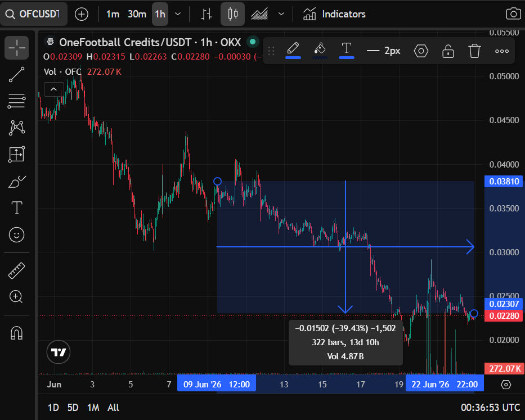Take a chart snapshot with camera icon
The width and height of the screenshot is (525, 420).
513,14
